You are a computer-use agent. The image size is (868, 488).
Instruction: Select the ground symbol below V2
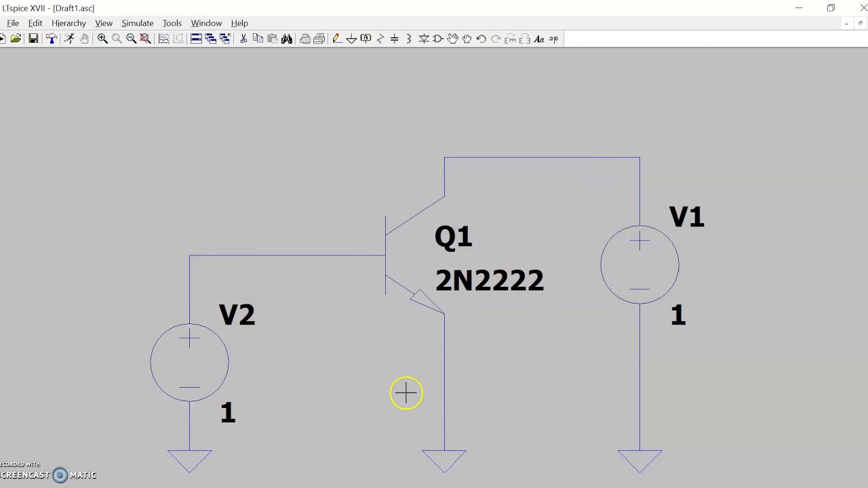tap(190, 461)
